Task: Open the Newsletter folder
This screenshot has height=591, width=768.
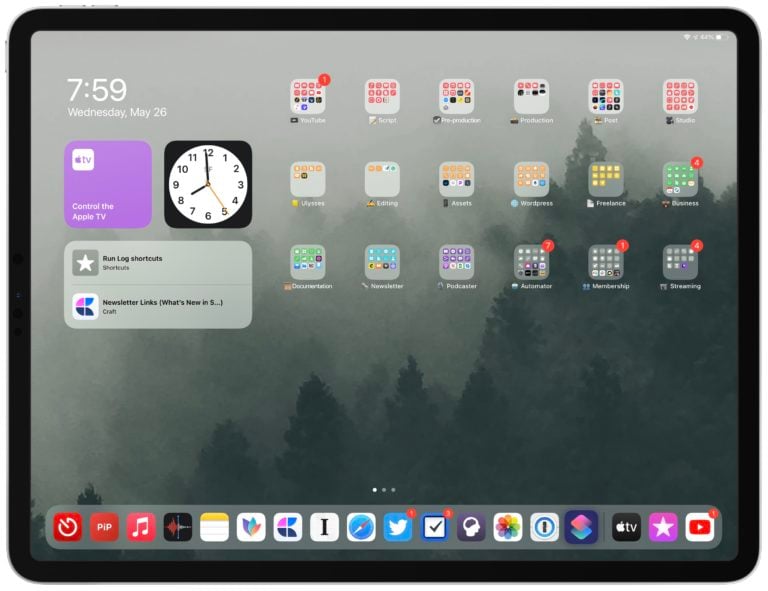Action: point(382,262)
